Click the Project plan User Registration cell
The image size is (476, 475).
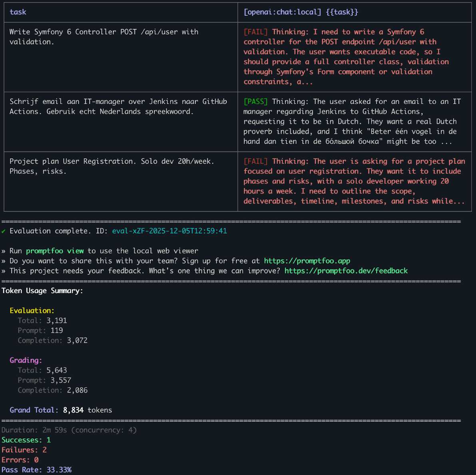click(112, 166)
